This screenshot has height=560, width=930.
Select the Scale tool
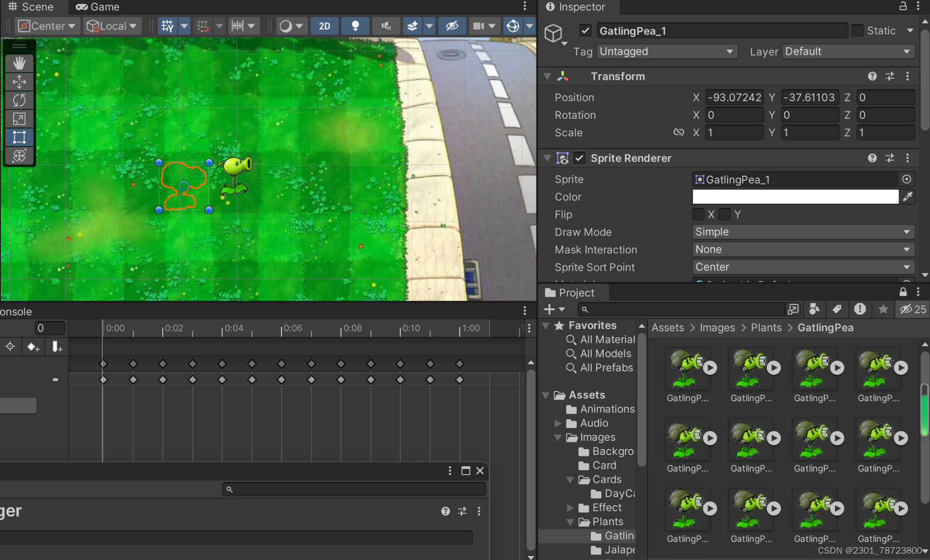[x=19, y=119]
